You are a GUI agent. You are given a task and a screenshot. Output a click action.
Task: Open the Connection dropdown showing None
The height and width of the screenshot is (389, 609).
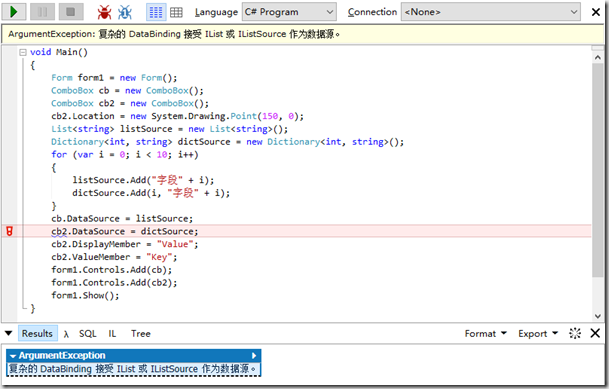click(x=491, y=12)
